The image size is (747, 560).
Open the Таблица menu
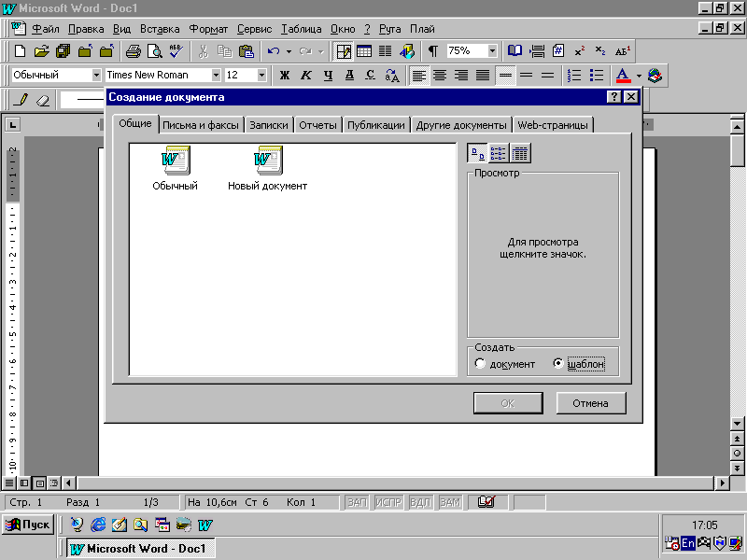pyautogui.click(x=301, y=29)
